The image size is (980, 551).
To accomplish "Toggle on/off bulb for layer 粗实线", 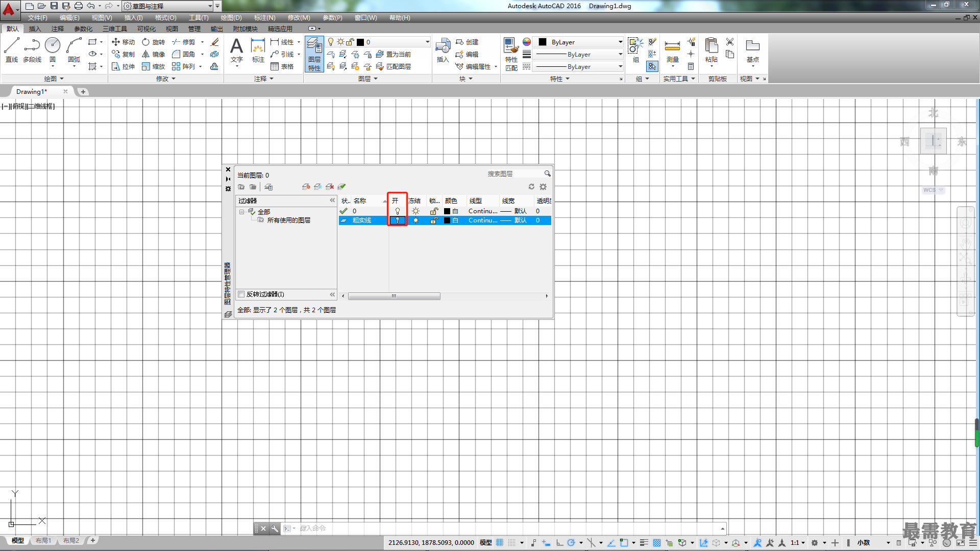I will point(398,220).
